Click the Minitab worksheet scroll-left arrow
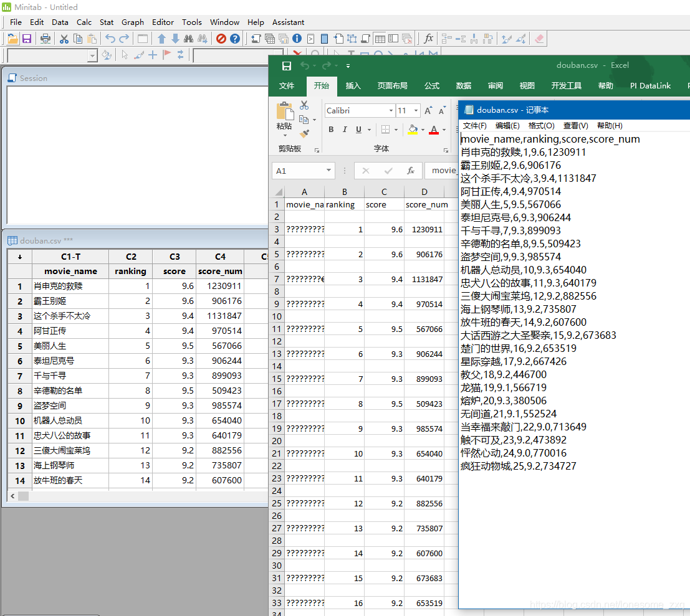This screenshot has width=690, height=616. (x=12, y=496)
